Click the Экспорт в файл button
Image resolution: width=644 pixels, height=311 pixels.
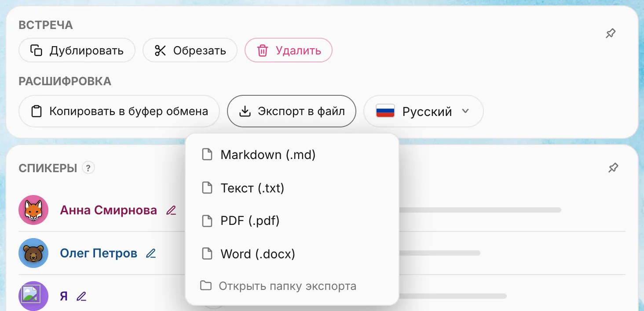(x=292, y=111)
